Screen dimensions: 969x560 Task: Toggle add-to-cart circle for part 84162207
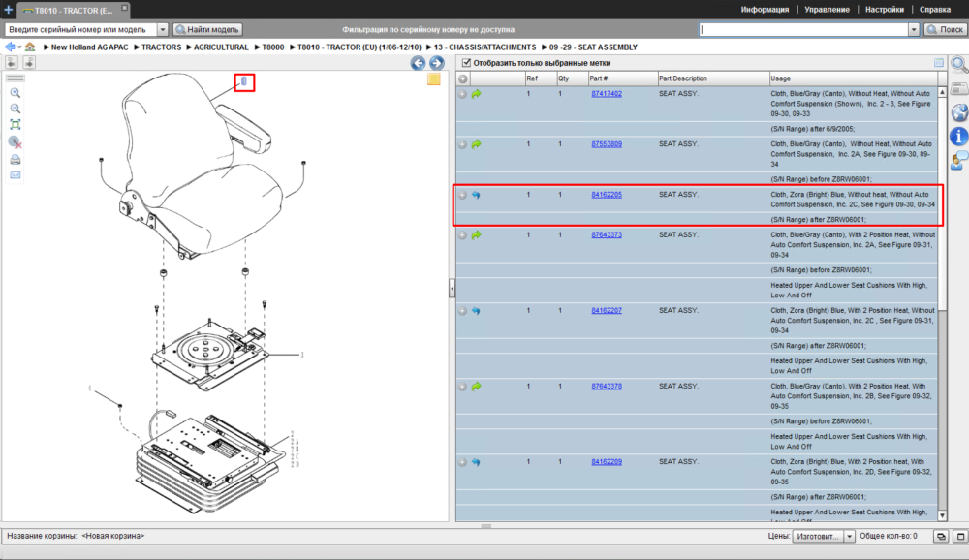462,311
